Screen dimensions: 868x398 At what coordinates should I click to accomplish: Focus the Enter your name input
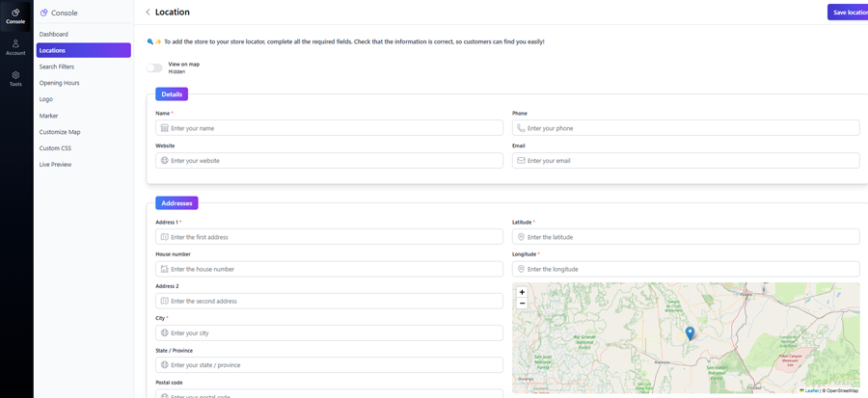(330, 128)
